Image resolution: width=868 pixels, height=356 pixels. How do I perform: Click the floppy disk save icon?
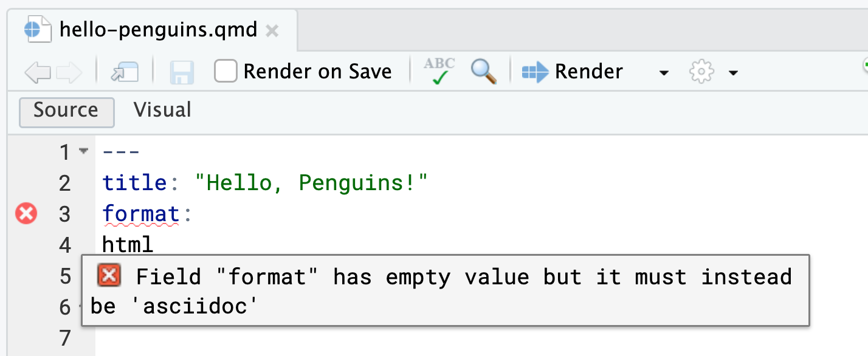point(181,72)
